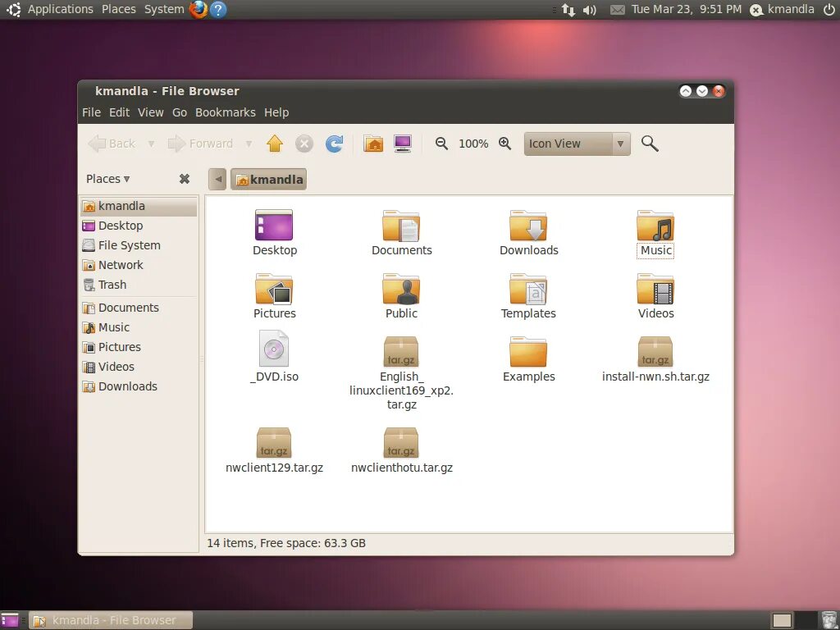Open Music bookmark in sidebar

click(x=139, y=327)
